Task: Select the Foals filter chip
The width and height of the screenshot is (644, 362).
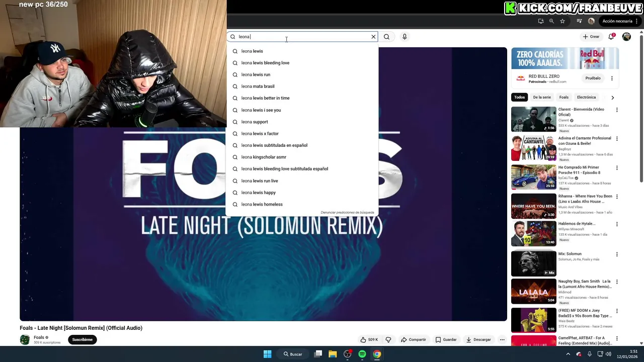Action: [564, 98]
